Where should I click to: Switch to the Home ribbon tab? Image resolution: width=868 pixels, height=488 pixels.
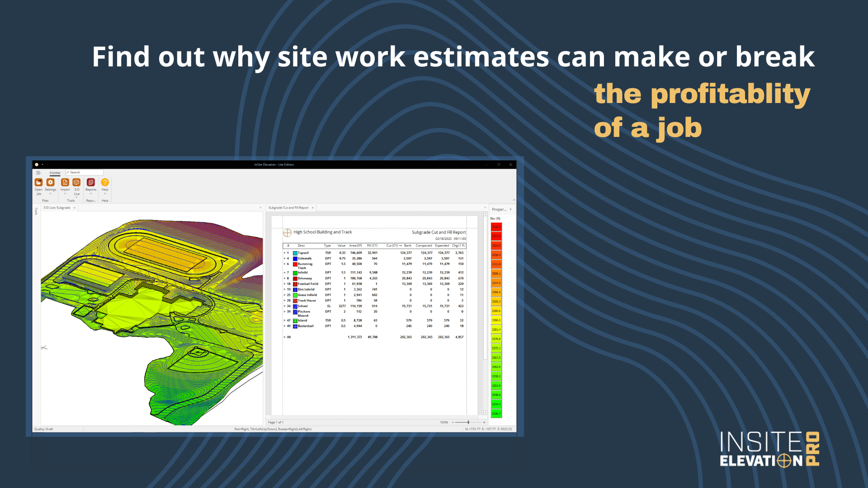click(55, 173)
